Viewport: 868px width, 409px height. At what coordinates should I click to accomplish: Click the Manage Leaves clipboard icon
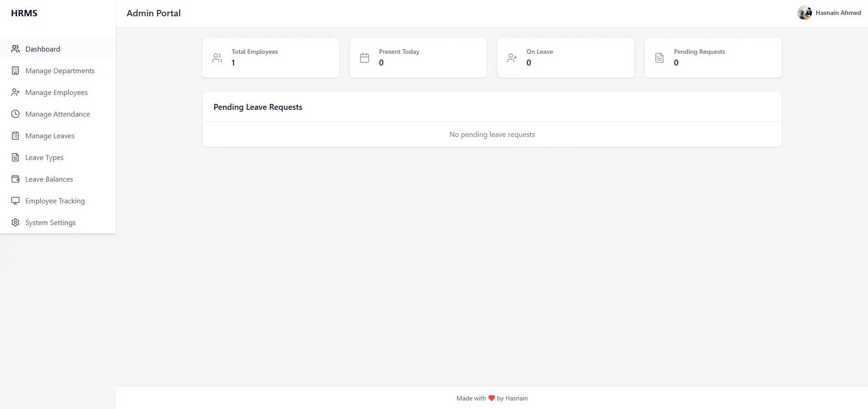15,136
